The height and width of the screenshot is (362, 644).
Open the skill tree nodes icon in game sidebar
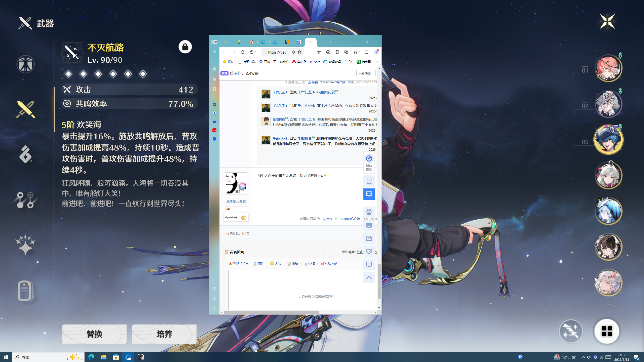25,200
